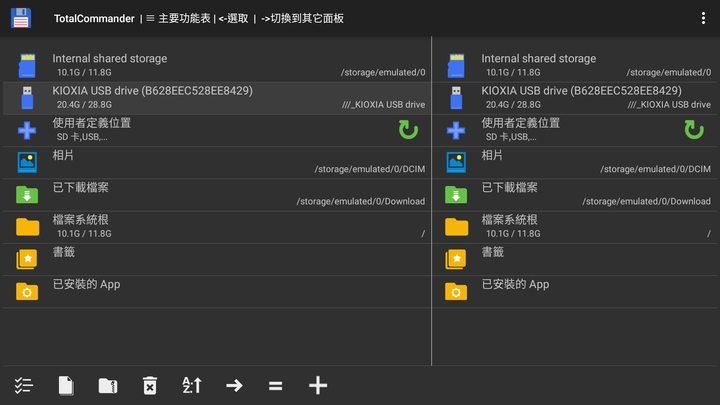
Task: Tap the yellow root folder icon in right panel
Action: pyautogui.click(x=456, y=227)
